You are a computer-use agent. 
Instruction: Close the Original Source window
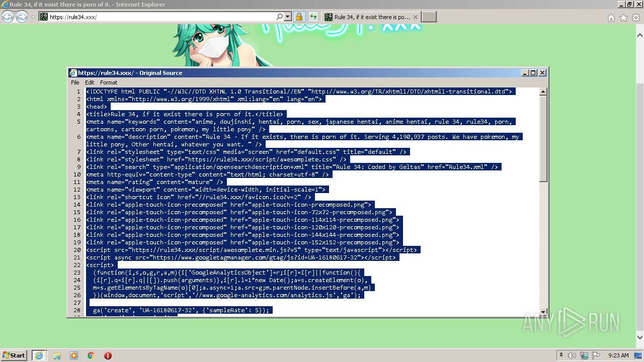pyautogui.click(x=542, y=73)
